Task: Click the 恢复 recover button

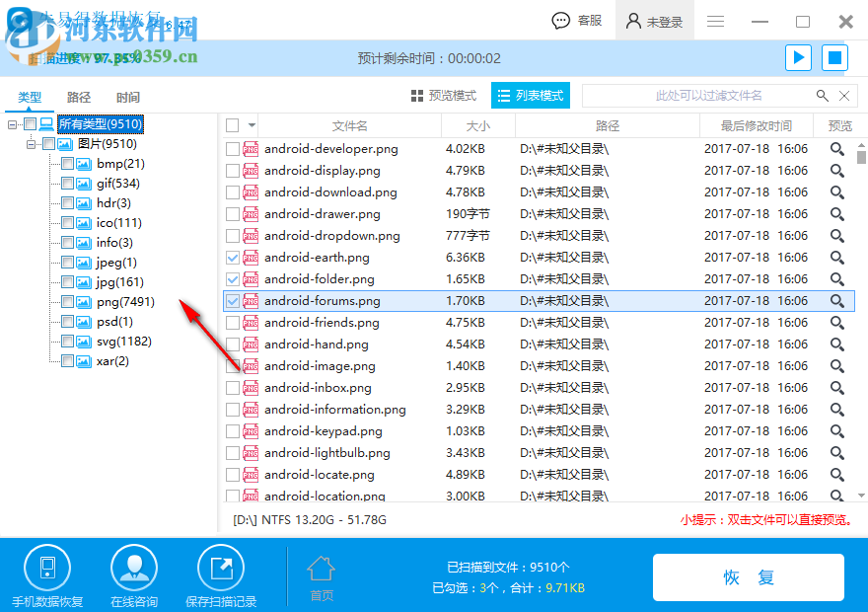Action: 749,577
